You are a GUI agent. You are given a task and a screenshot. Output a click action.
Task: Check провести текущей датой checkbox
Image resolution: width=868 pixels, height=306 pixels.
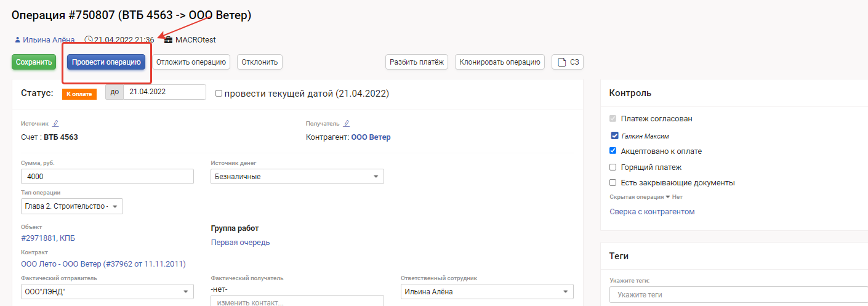tap(219, 94)
